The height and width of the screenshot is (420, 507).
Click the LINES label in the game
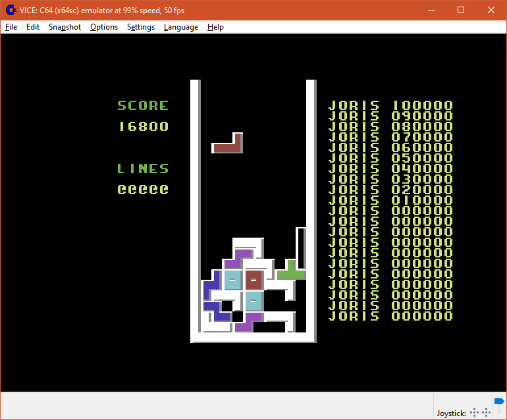point(143,169)
